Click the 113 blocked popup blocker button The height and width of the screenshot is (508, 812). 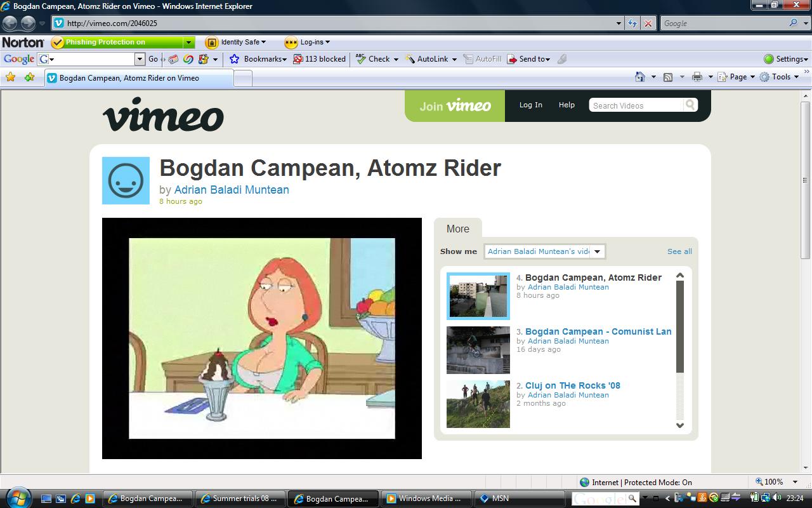319,59
